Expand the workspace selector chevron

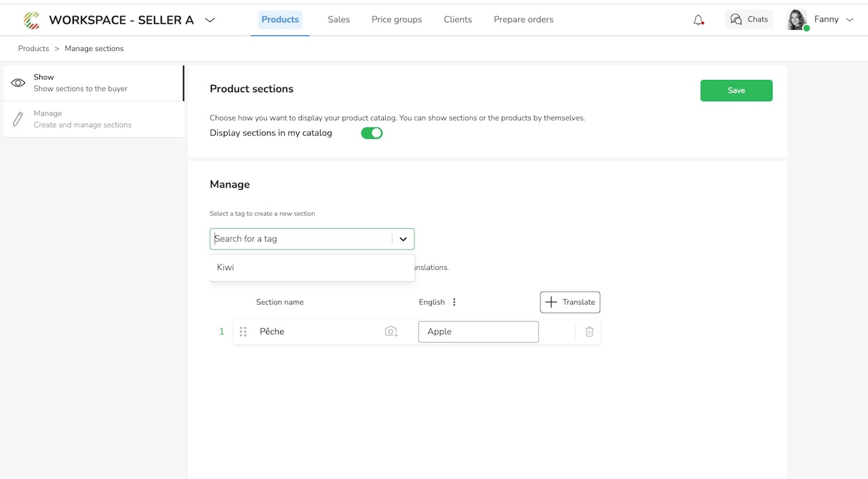coord(210,20)
